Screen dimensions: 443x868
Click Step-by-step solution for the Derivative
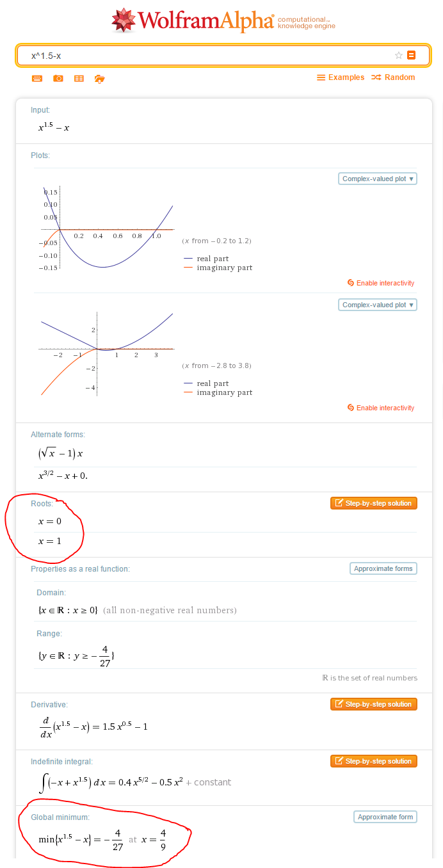(373, 704)
